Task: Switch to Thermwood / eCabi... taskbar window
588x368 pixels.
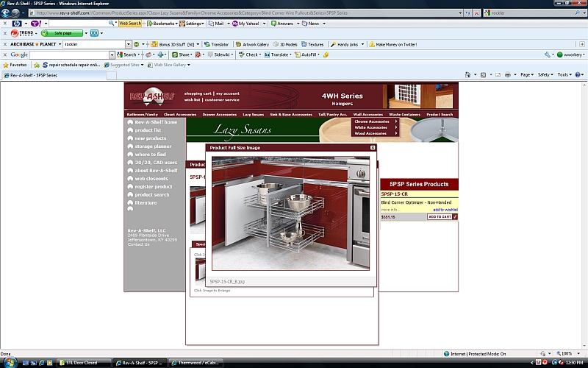Action: pyautogui.click(x=196, y=363)
